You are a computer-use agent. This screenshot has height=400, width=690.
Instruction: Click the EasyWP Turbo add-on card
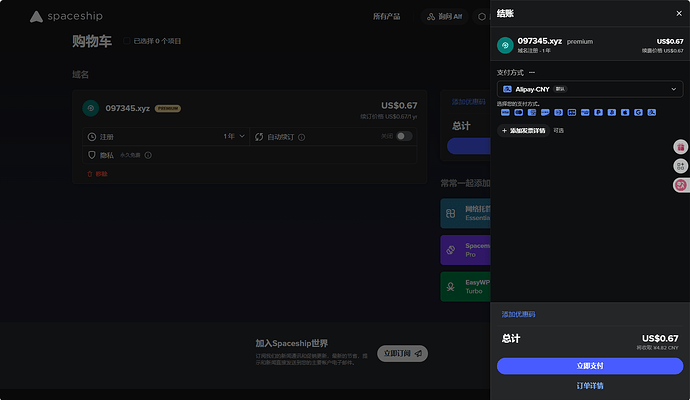coord(466,287)
